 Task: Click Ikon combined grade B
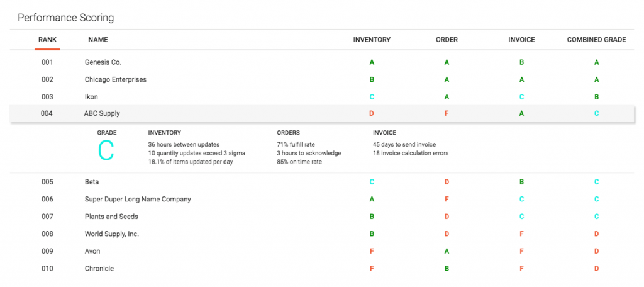(x=596, y=97)
